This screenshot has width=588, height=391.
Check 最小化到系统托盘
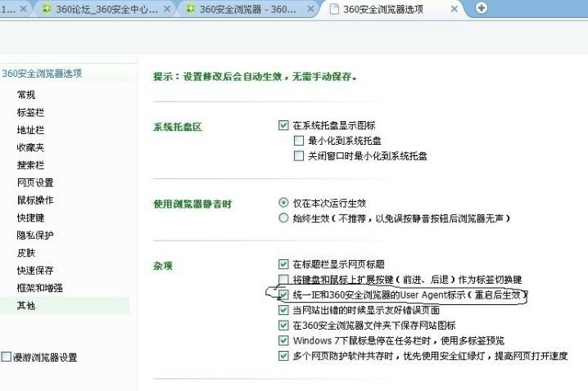tap(299, 141)
